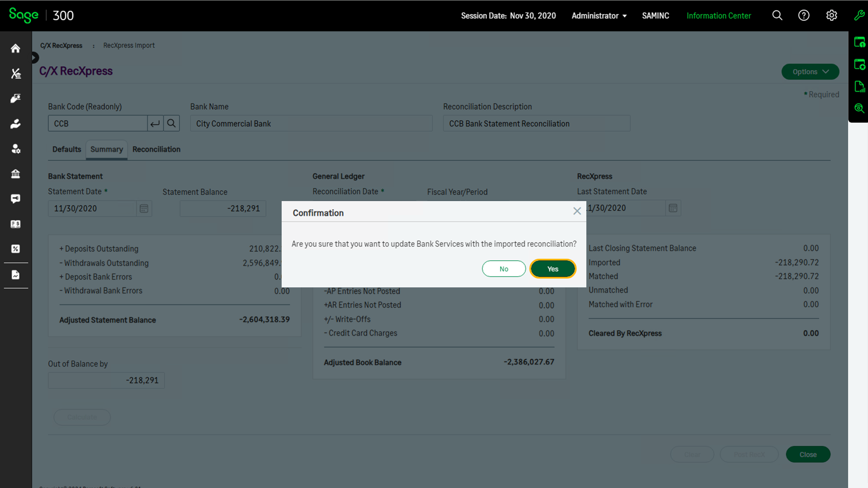Viewport: 868px width, 488px height.
Task: Expand the Administrator dropdown
Action: pyautogui.click(x=599, y=16)
